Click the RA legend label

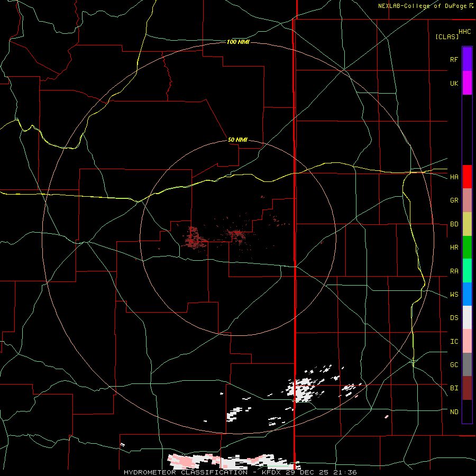454,271
